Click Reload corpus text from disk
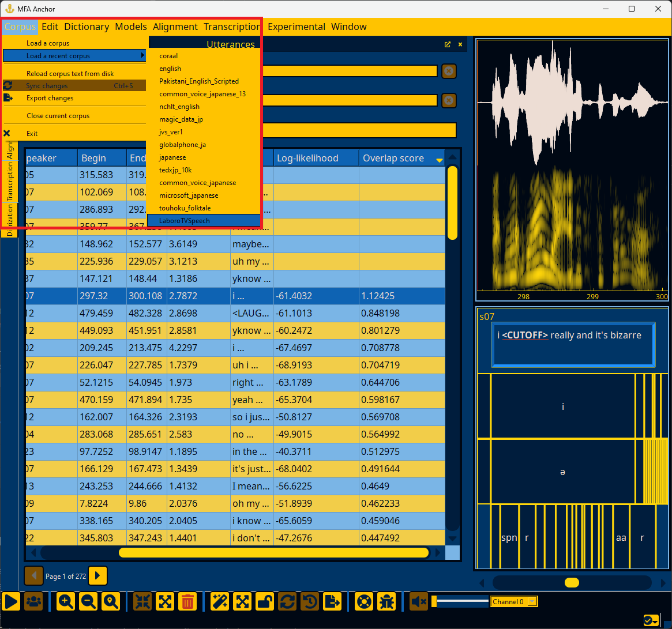 pos(74,74)
